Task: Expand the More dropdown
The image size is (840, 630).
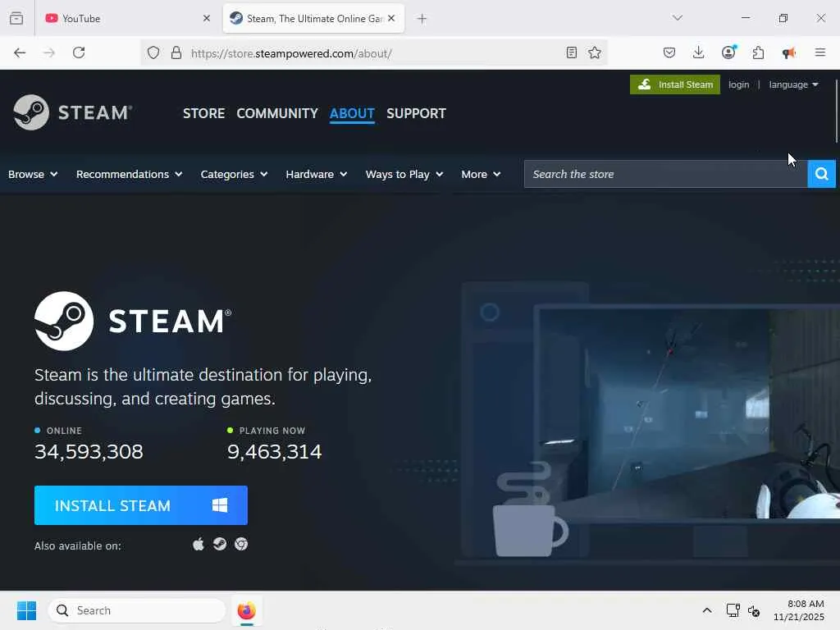Action: tap(481, 174)
